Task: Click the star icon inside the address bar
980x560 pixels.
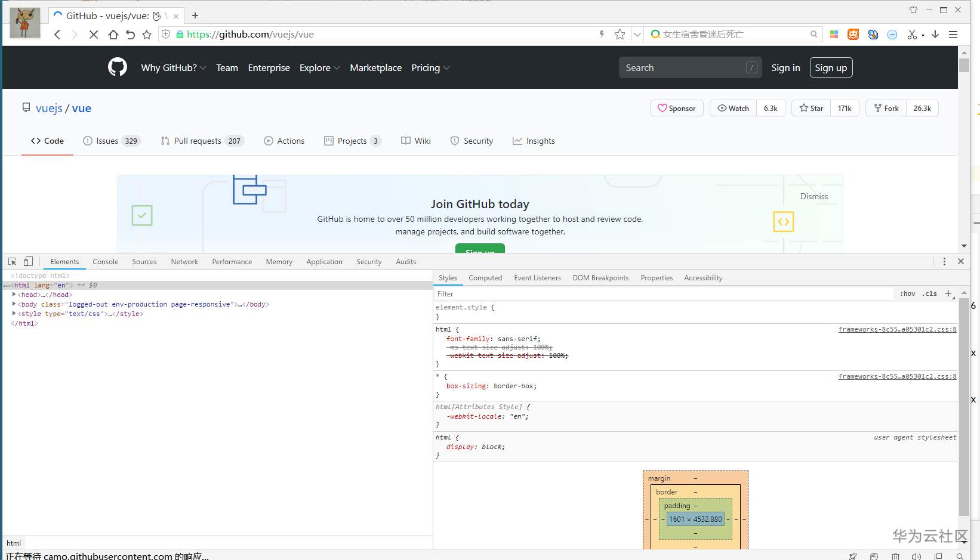Action: point(620,35)
